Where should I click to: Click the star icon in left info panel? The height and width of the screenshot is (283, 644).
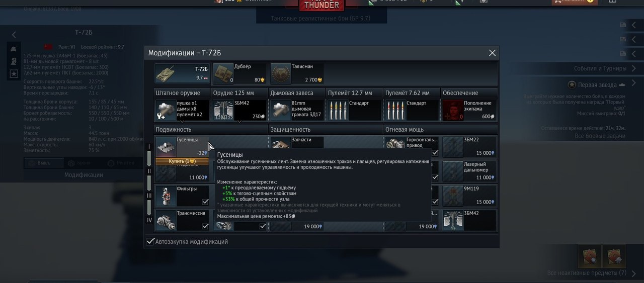click(14, 74)
